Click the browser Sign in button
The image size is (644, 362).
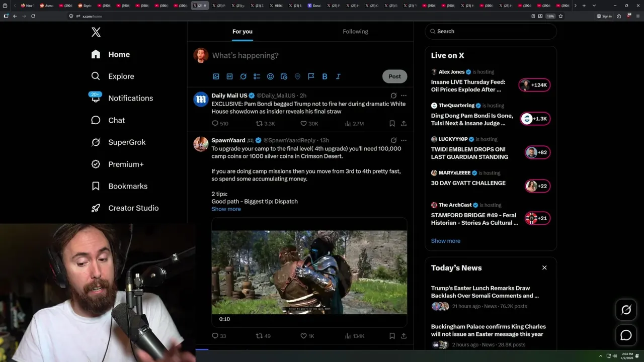click(604, 16)
